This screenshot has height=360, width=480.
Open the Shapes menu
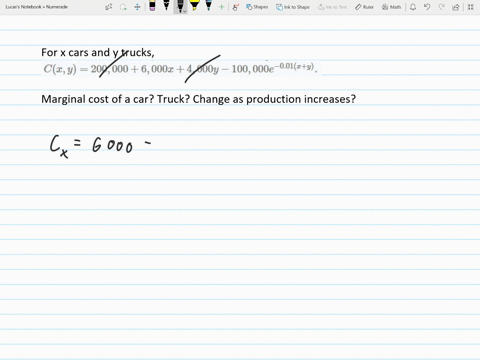257,7
